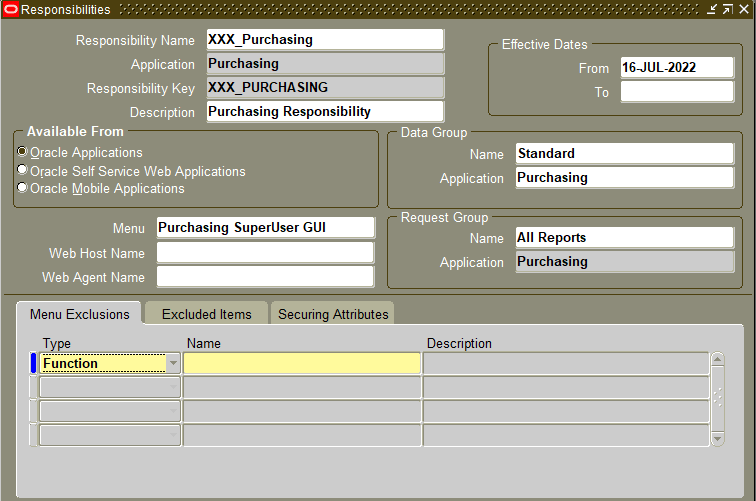Click the Description cell in first exclusion row
Viewport: 756px width, 501px height.
point(566,363)
